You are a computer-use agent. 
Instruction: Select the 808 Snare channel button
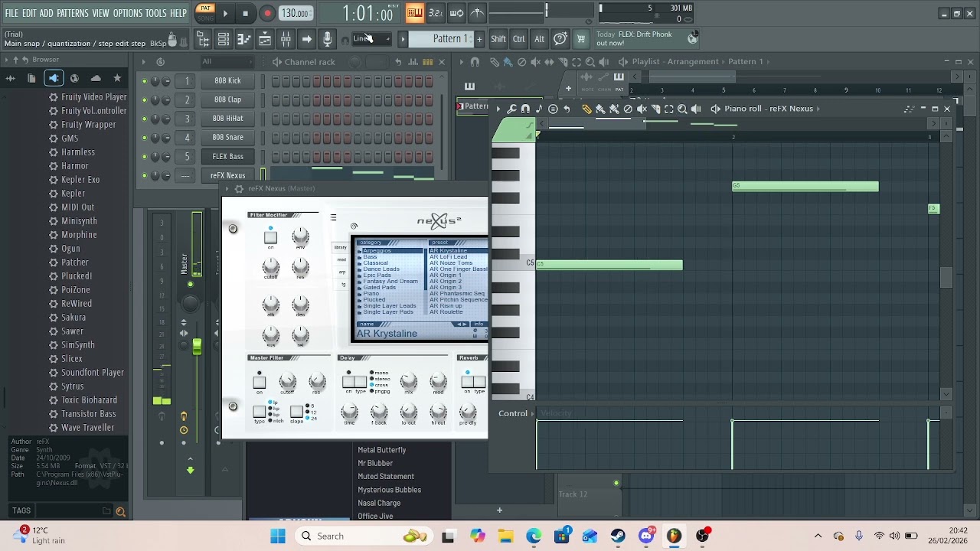pos(227,137)
